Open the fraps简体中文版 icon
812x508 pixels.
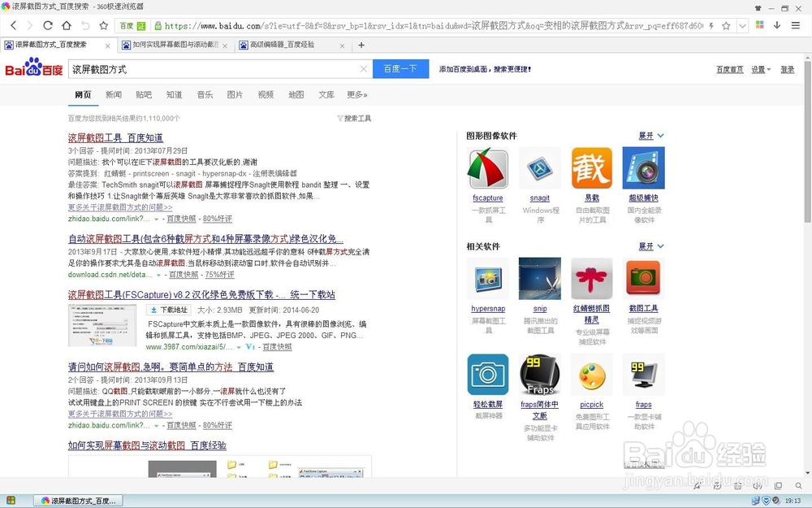point(540,375)
